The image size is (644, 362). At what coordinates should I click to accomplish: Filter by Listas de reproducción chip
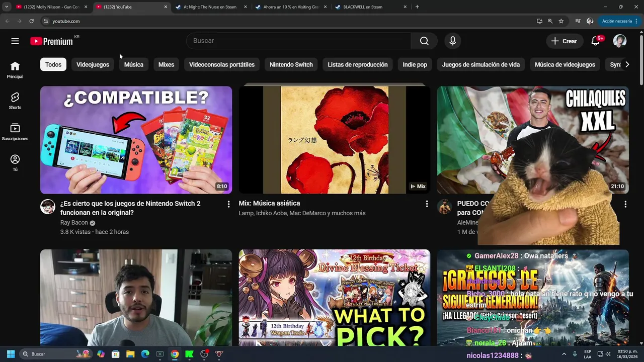click(x=358, y=64)
